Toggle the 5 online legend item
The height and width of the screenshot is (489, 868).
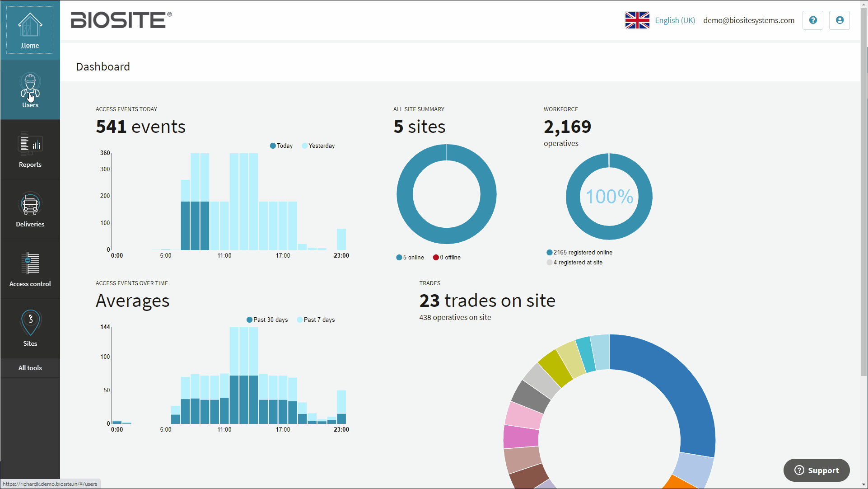pos(410,257)
